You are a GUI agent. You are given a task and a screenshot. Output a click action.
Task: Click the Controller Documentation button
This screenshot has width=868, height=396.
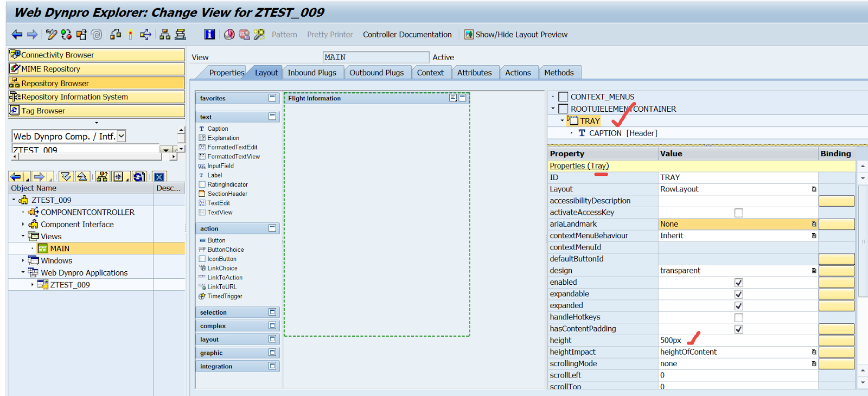point(407,35)
